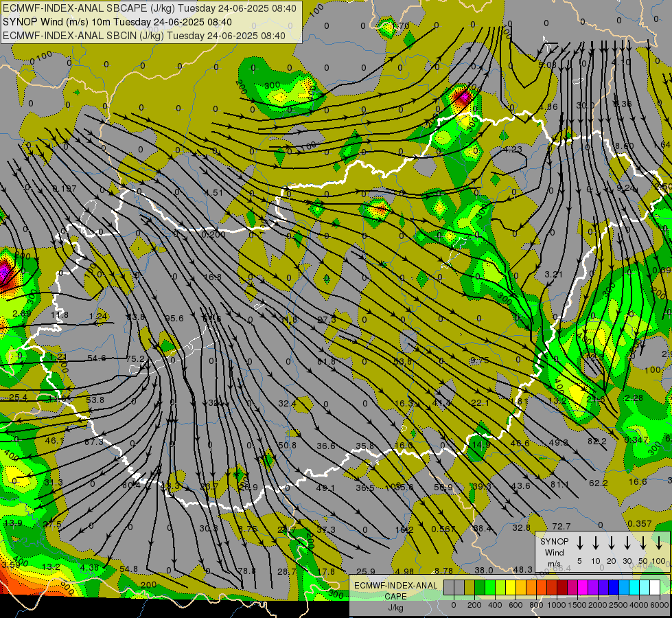Image resolution: width=672 pixels, height=618 pixels.
Task: Click the 30 m/s wind arrow in the legend
Action: click(x=627, y=542)
